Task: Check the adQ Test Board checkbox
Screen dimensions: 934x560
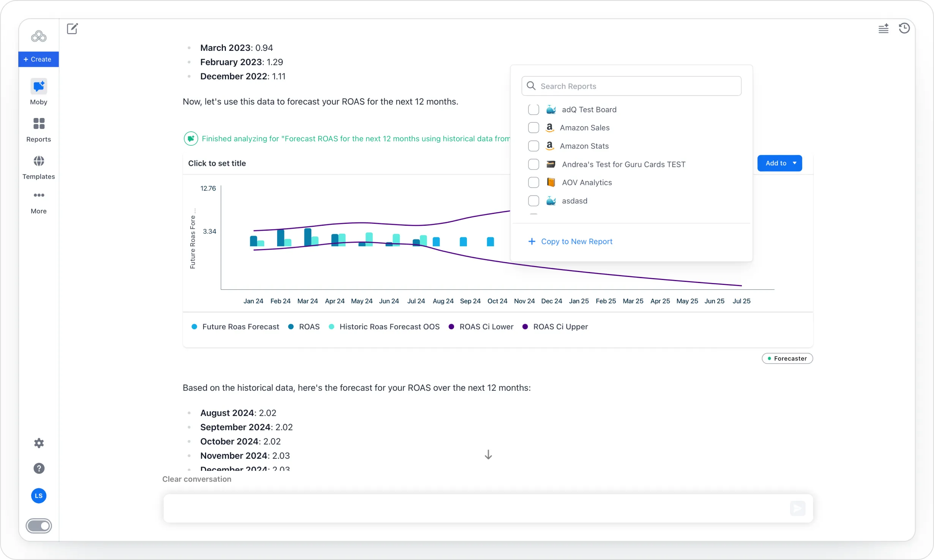Action: pos(533,110)
